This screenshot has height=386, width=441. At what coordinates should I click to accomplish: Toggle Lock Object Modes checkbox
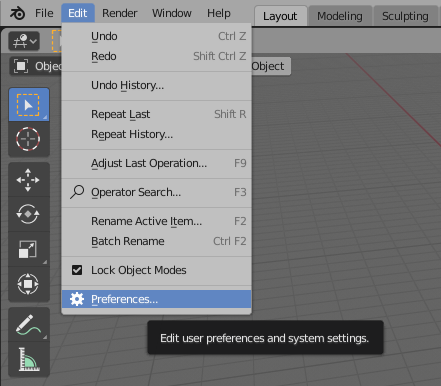pos(77,270)
